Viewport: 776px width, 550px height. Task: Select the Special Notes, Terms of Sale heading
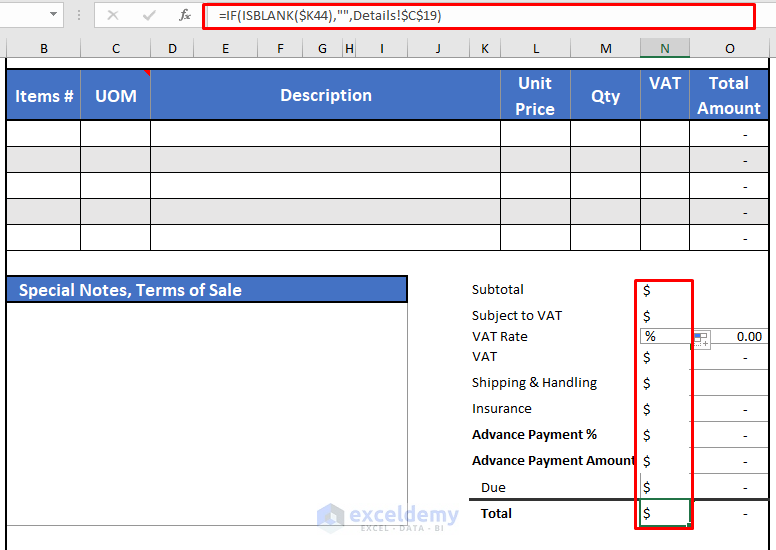[x=207, y=290]
